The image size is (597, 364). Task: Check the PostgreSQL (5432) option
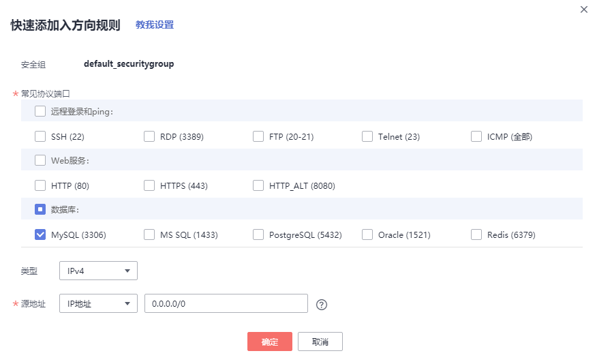[x=258, y=234]
